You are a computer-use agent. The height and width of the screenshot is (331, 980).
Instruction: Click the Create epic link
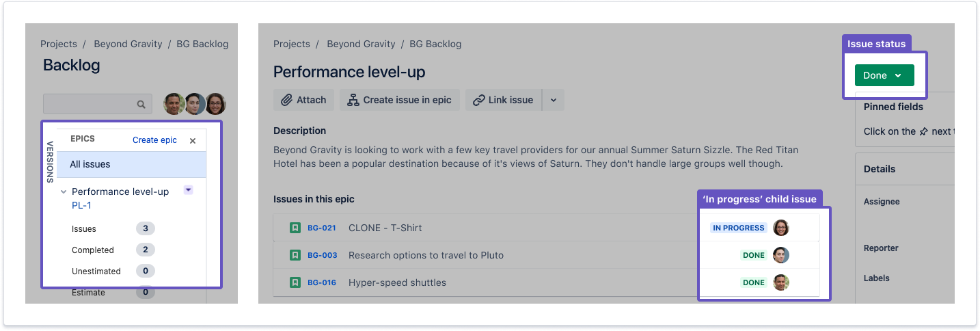pyautogui.click(x=154, y=140)
